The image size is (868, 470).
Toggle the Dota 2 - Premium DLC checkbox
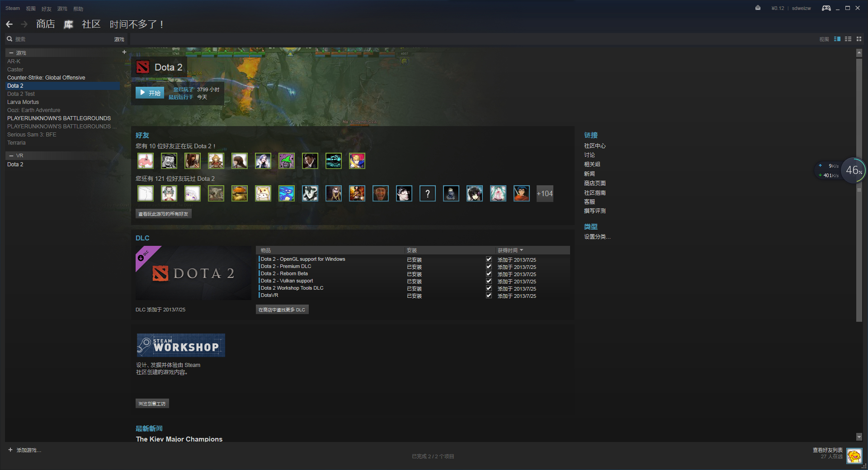489,267
